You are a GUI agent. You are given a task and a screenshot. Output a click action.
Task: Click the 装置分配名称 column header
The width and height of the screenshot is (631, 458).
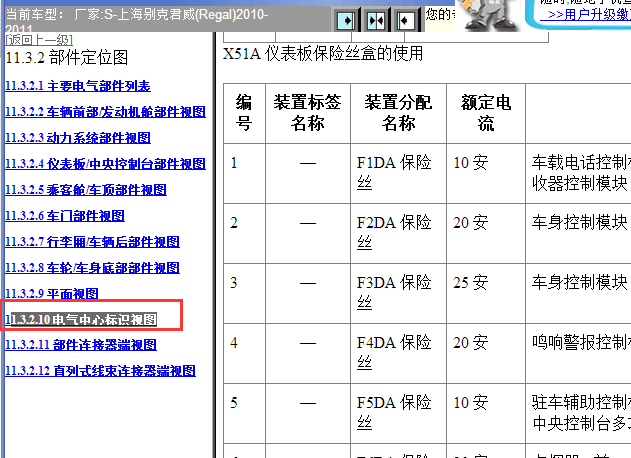tap(398, 113)
